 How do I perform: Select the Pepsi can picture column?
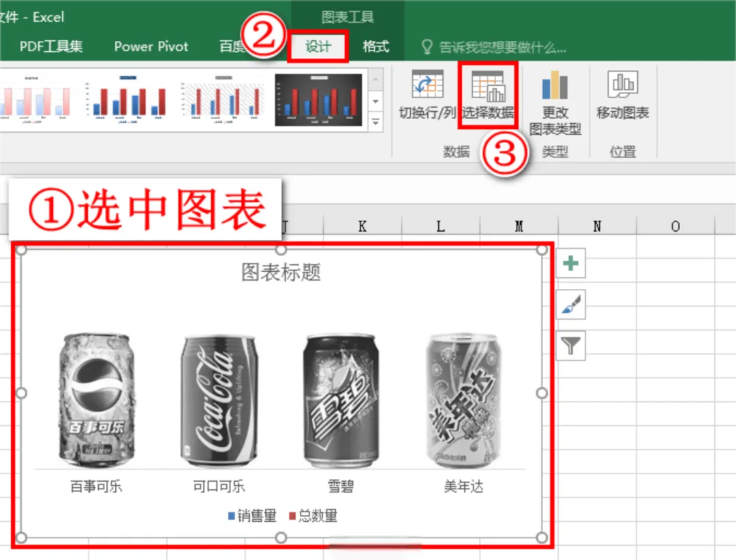pos(96,401)
